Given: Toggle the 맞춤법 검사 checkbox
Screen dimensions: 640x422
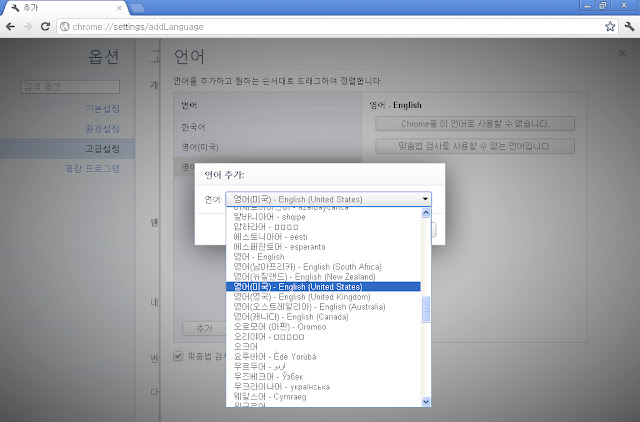Looking at the screenshot, I should [x=178, y=356].
